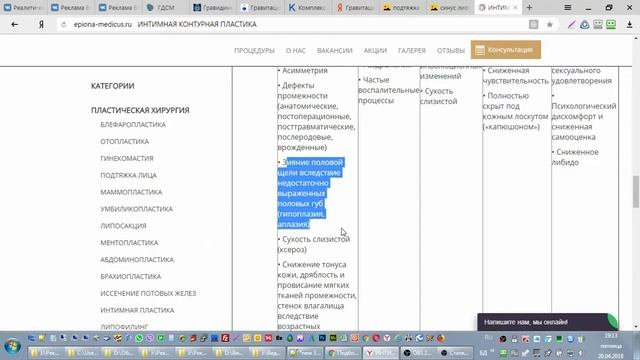Launch the red Flash icon in quick launch
Viewport: 640px width, 360px height.
[225, 338]
